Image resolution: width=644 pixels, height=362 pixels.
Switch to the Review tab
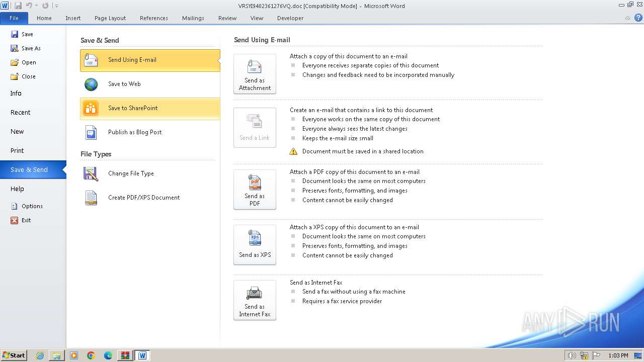pos(227,18)
